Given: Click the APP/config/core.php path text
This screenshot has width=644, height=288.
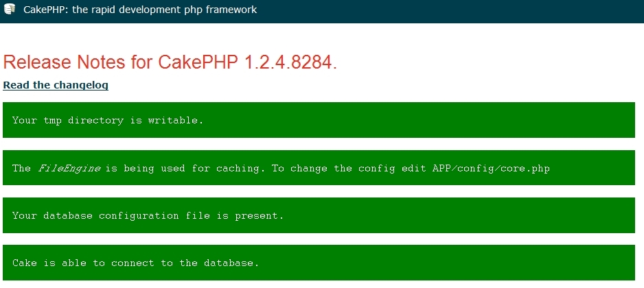Looking at the screenshot, I should (x=490, y=168).
